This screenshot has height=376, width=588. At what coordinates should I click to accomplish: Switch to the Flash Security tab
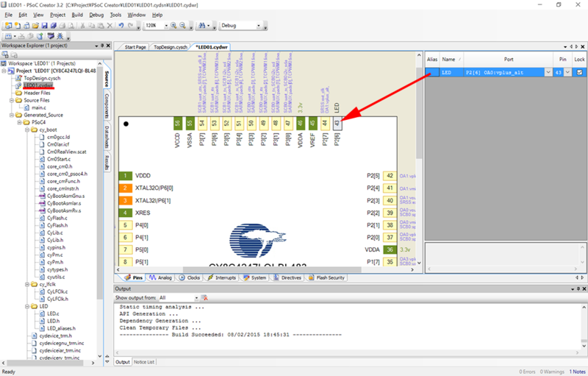[x=326, y=277]
